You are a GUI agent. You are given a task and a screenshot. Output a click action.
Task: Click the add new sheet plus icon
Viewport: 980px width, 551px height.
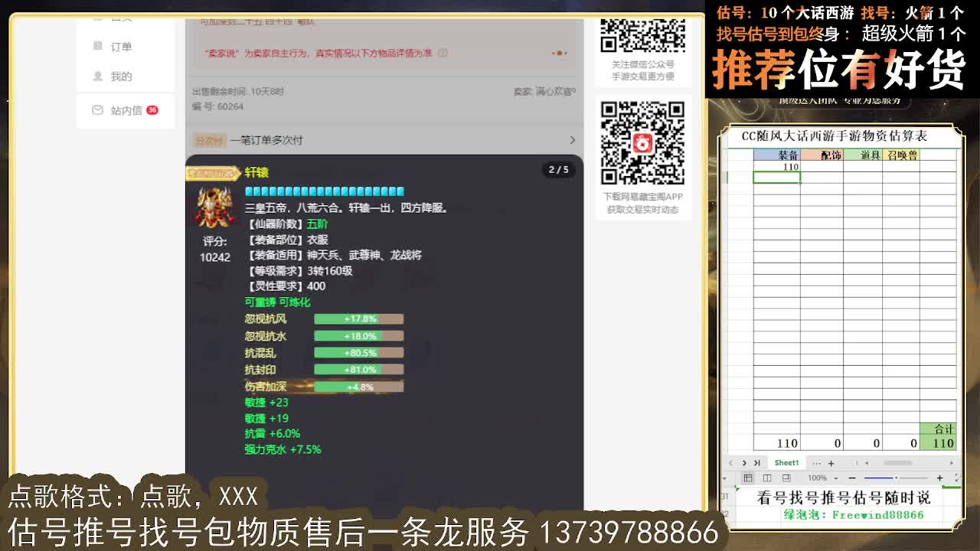click(831, 463)
